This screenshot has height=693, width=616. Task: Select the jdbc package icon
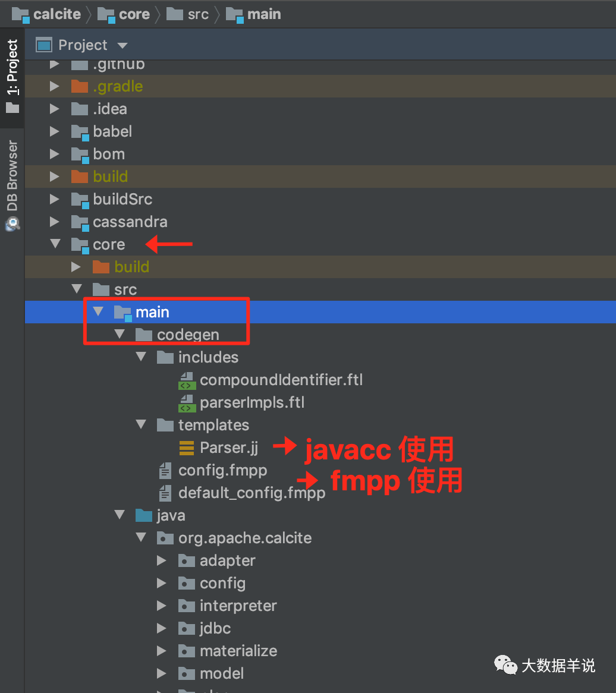tap(187, 628)
